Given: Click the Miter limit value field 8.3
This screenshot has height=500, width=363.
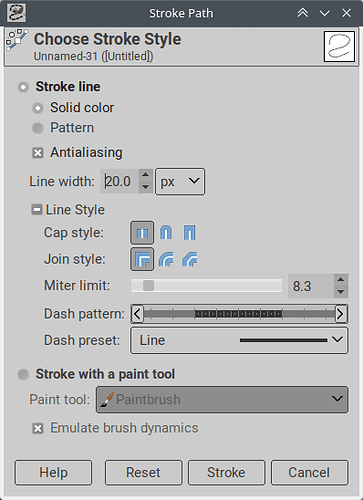Looking at the screenshot, I should coord(311,286).
